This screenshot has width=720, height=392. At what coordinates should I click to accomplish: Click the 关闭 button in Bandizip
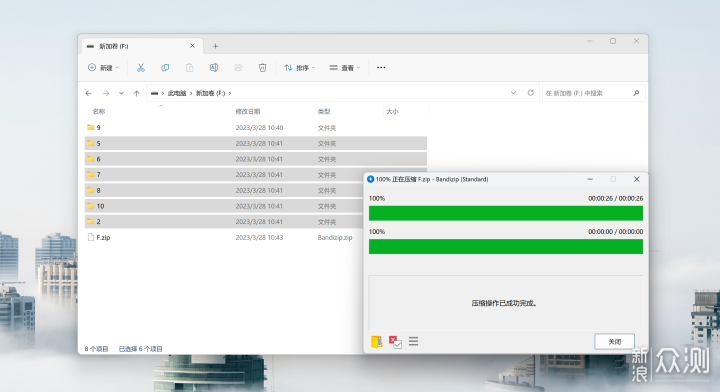point(614,342)
